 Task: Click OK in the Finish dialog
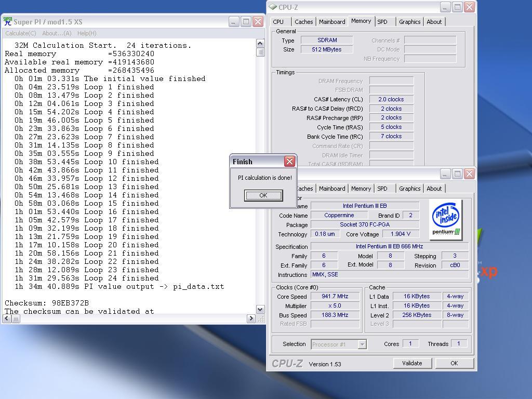(x=263, y=195)
